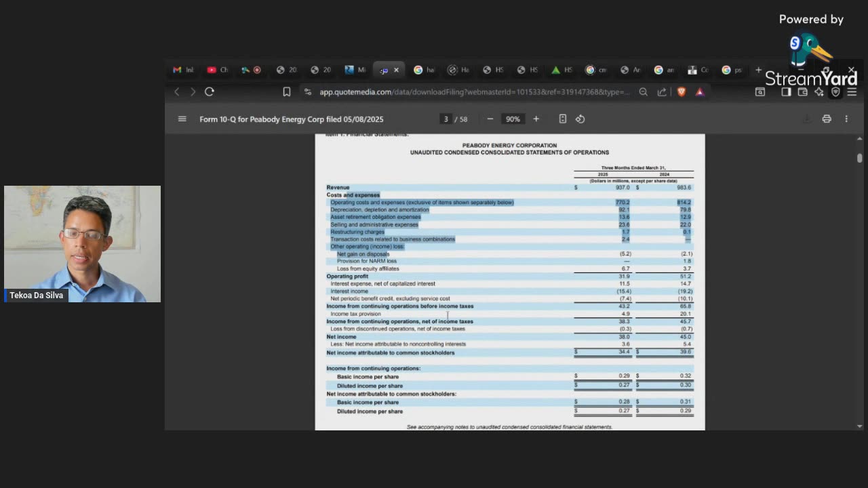Open the browser zoom magnifier icon
Image resolution: width=868 pixels, height=488 pixels.
(643, 91)
